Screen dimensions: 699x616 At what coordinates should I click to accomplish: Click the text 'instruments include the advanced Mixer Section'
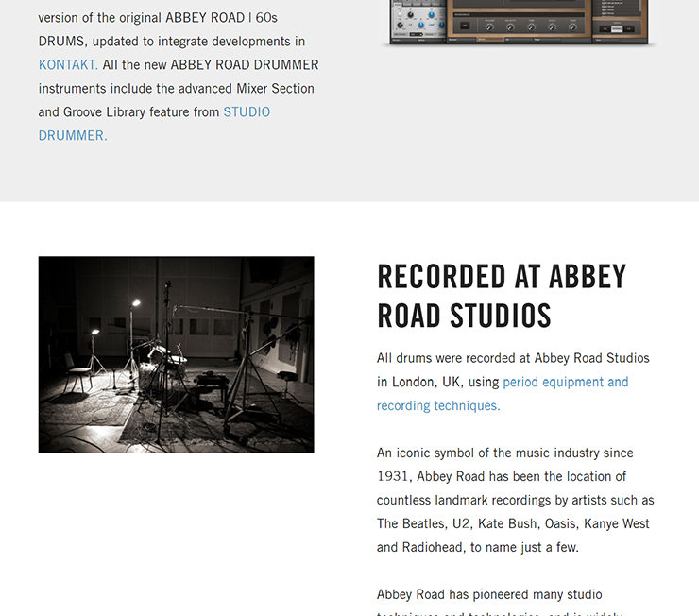[x=176, y=88]
